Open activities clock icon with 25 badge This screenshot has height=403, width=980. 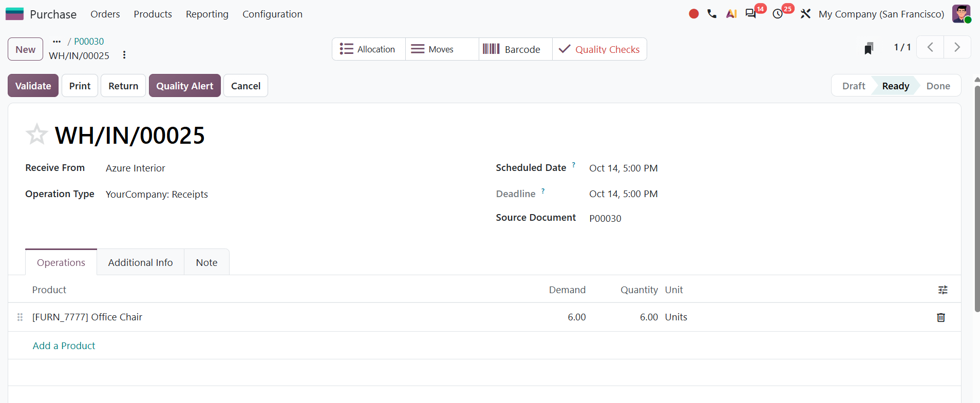point(778,14)
